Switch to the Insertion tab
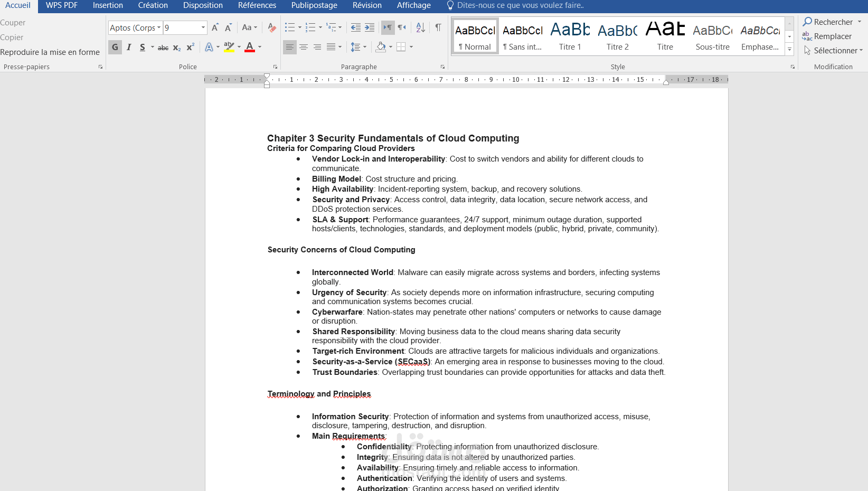The width and height of the screenshot is (868, 491). coord(108,5)
